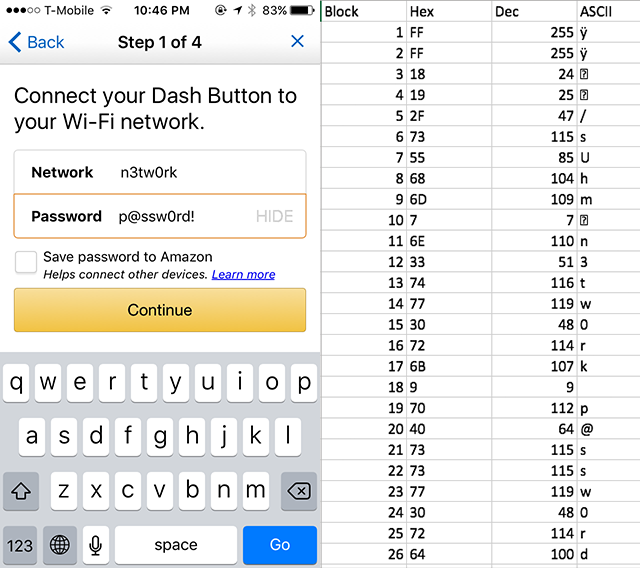The height and width of the screenshot is (568, 640).
Task: Tap the d key on keyboard
Action: click(96, 437)
